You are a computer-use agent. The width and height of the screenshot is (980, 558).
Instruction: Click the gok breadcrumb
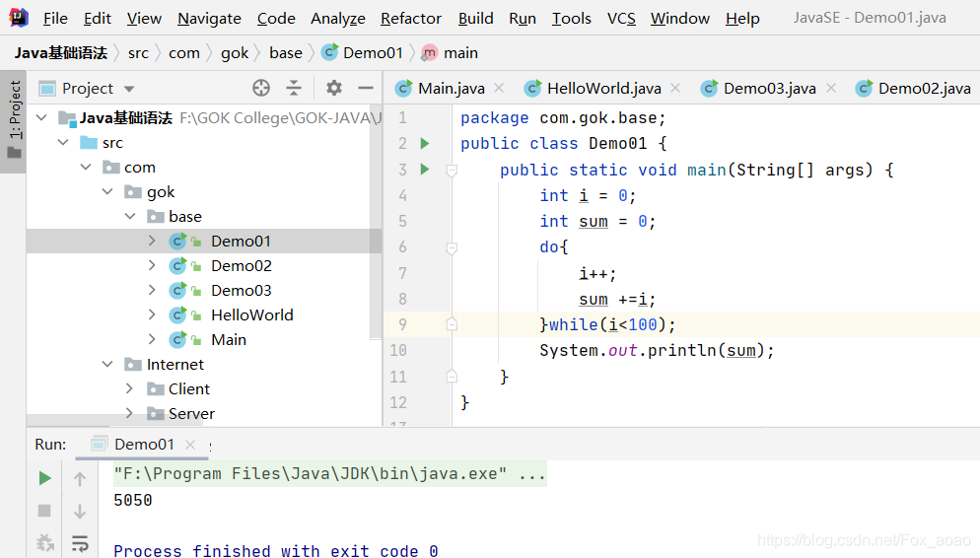tap(235, 53)
